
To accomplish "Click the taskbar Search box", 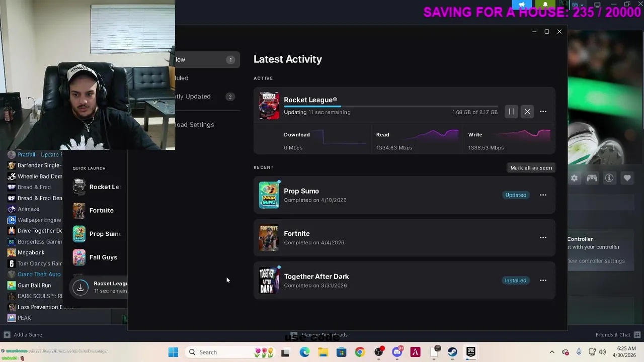I will click(229, 352).
